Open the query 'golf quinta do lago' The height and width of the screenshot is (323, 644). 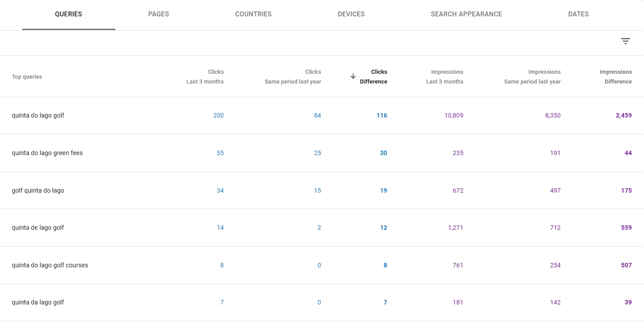click(38, 190)
